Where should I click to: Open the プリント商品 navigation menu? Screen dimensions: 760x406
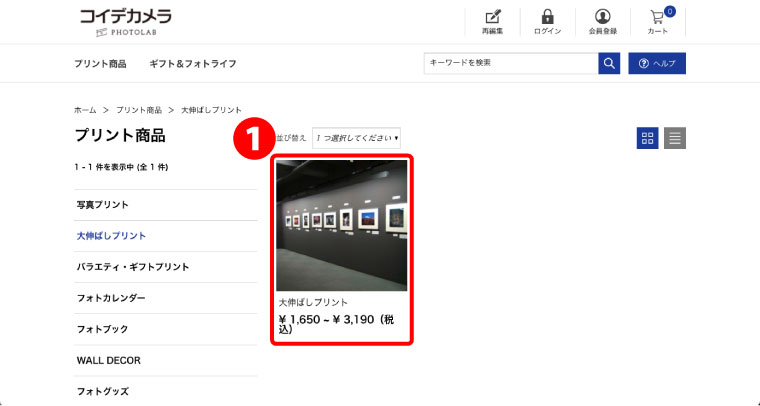[x=100, y=64]
